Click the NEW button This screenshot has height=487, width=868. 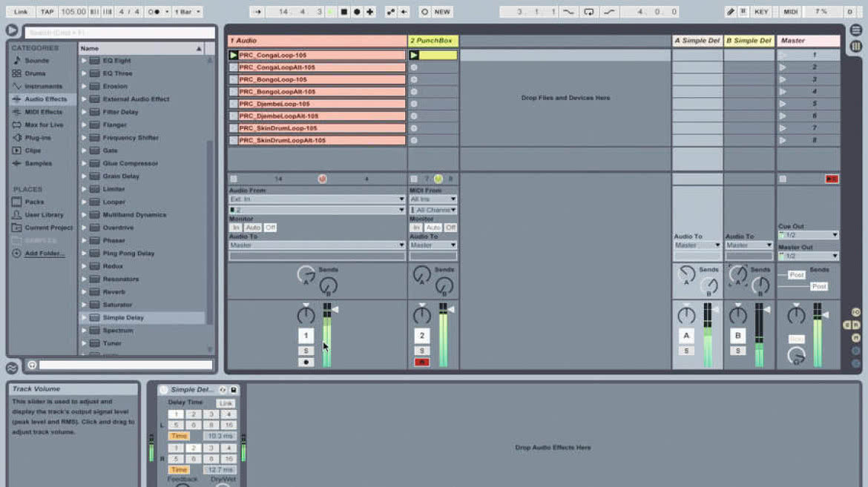[441, 12]
